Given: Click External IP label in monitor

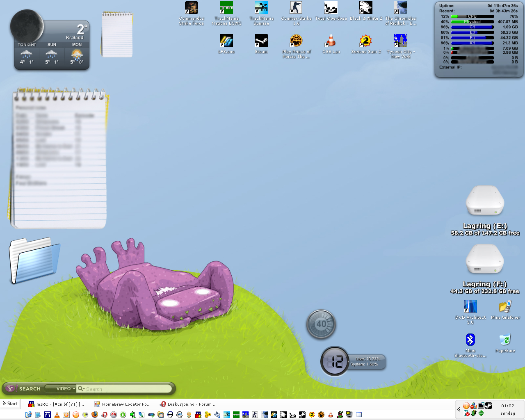Looking at the screenshot, I should click(x=450, y=67).
